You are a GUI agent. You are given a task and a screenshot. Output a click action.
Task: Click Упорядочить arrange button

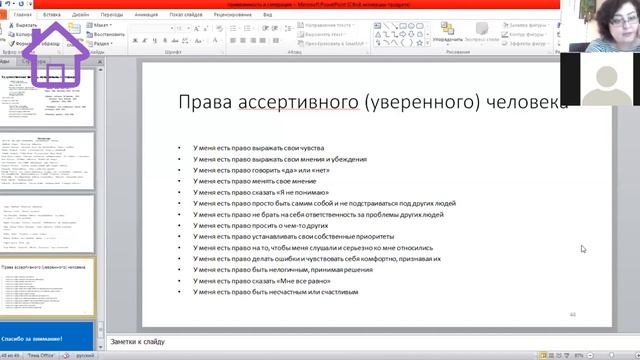448,32
